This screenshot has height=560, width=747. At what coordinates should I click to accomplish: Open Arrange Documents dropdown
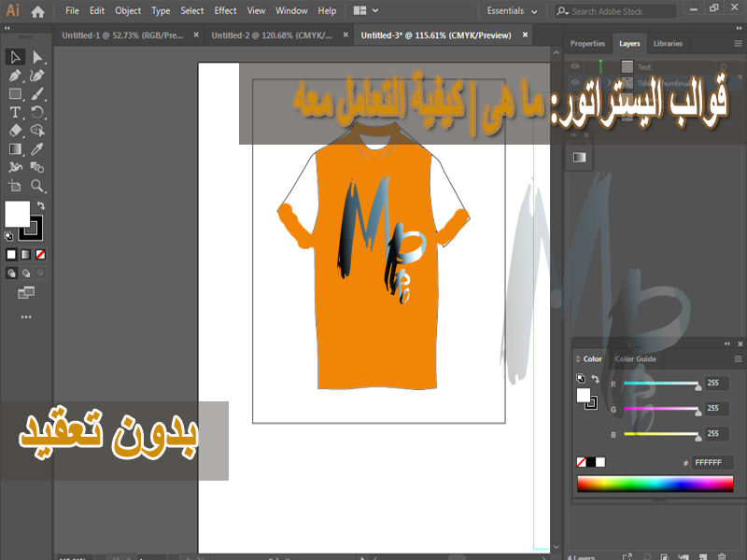[x=366, y=10]
